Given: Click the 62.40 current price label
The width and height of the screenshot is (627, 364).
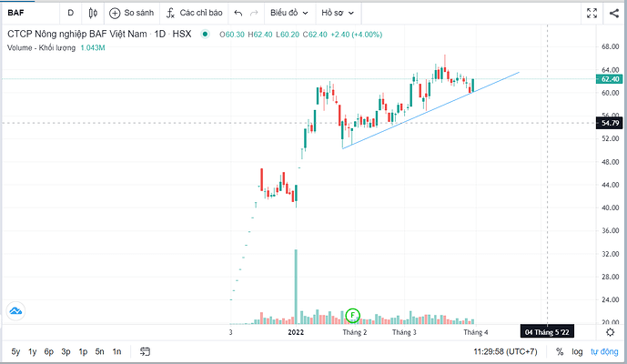Looking at the screenshot, I should 609,79.
